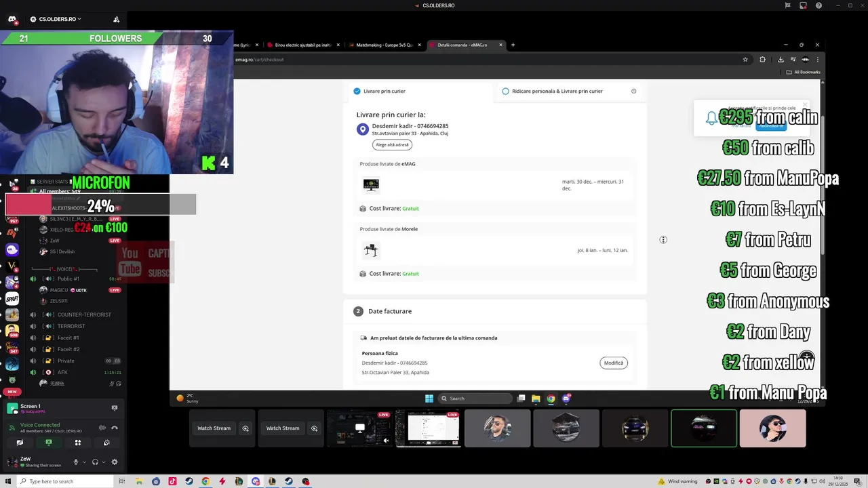This screenshot has width=868, height=488.
Task: Open Chrome from the Windows taskbar
Action: point(205,481)
